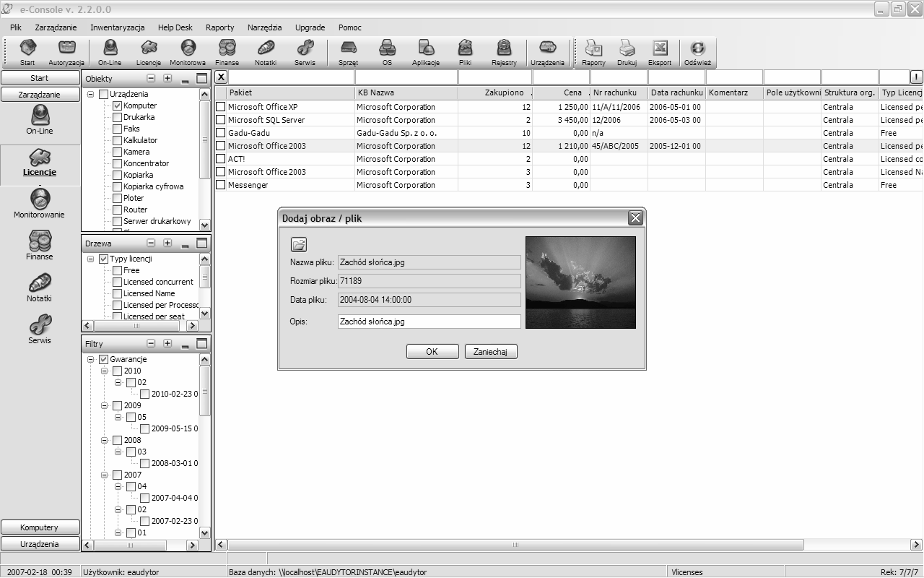Collapse the Typy licencji tree node
Viewport: 924px width, 578px height.
tap(90, 259)
